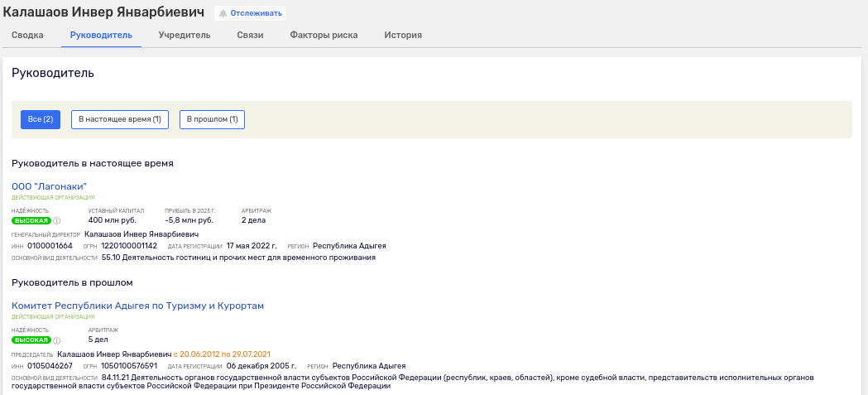Select the Руководитель tab
Screen dimensions: 868x395
coord(101,35)
